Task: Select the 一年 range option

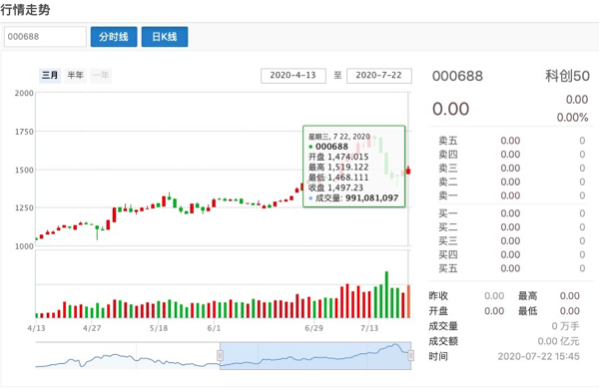Action: point(101,75)
